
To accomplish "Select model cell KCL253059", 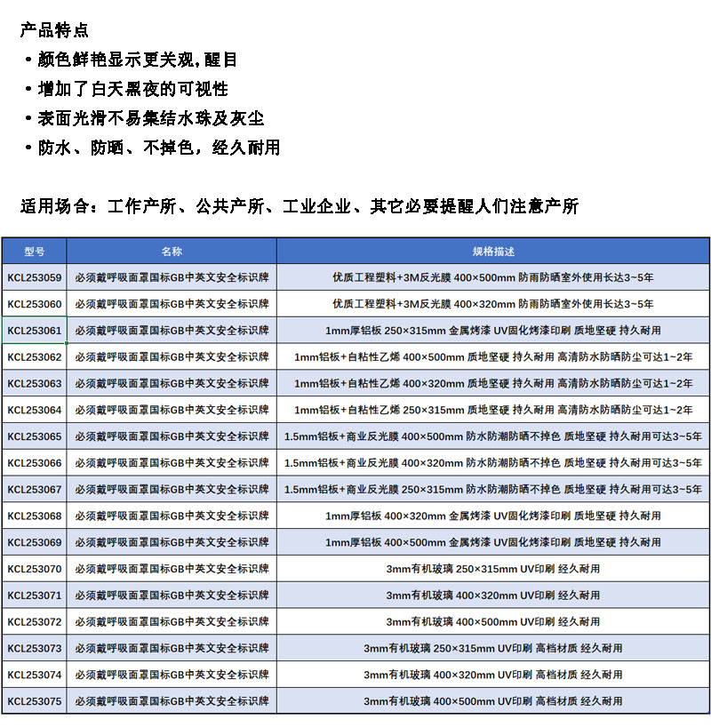I will [35, 277].
